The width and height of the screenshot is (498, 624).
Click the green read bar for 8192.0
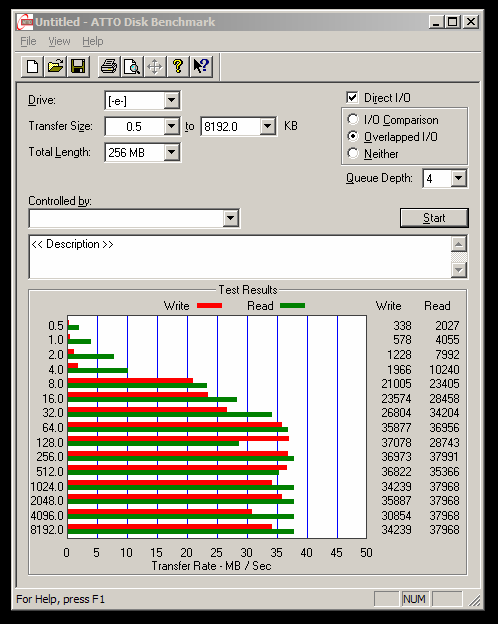pyautogui.click(x=181, y=532)
